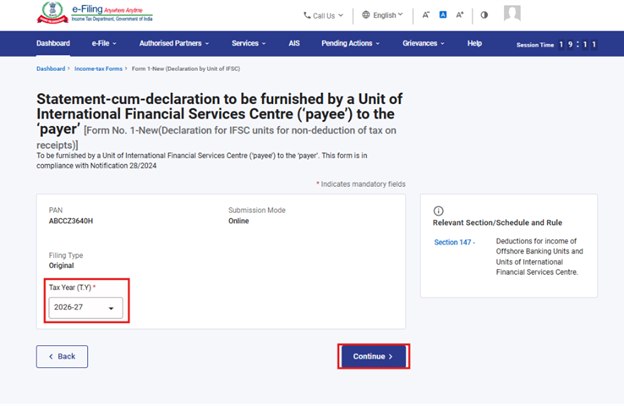Screen dimensions: 624x406
Task: Expand the English language selector
Action: point(383,15)
